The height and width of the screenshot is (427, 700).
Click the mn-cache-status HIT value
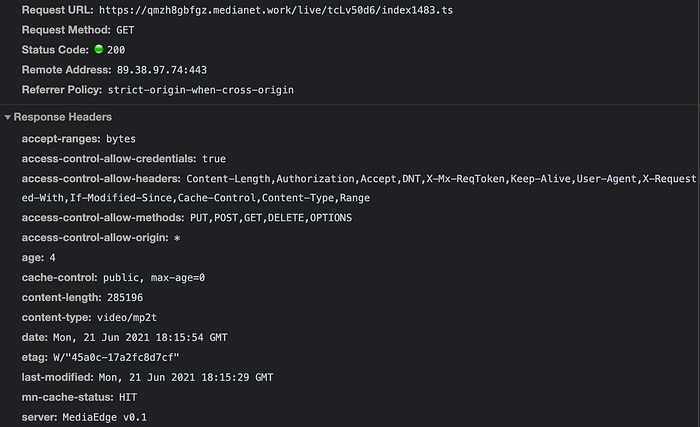(128, 398)
